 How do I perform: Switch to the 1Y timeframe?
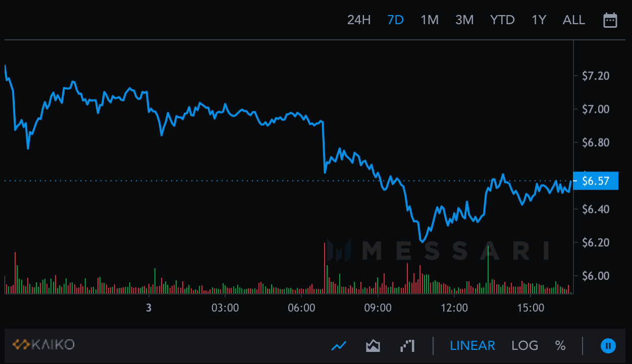coord(538,20)
